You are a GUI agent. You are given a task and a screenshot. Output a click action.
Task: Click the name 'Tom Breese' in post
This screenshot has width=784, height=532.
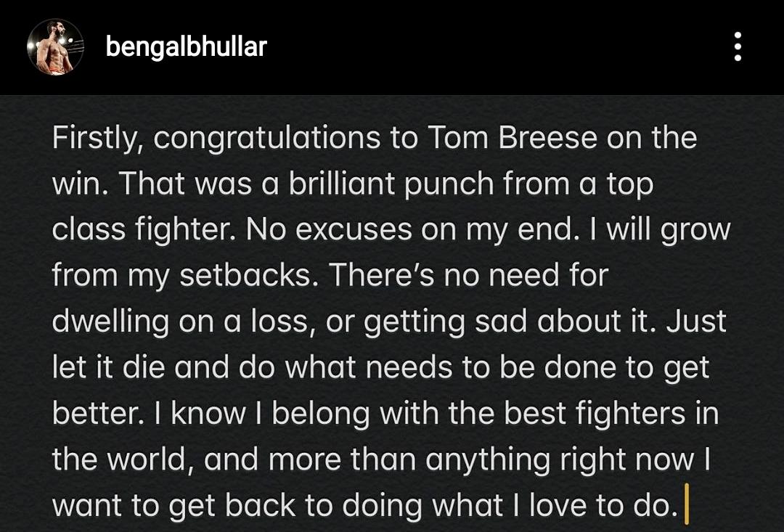coord(512,137)
